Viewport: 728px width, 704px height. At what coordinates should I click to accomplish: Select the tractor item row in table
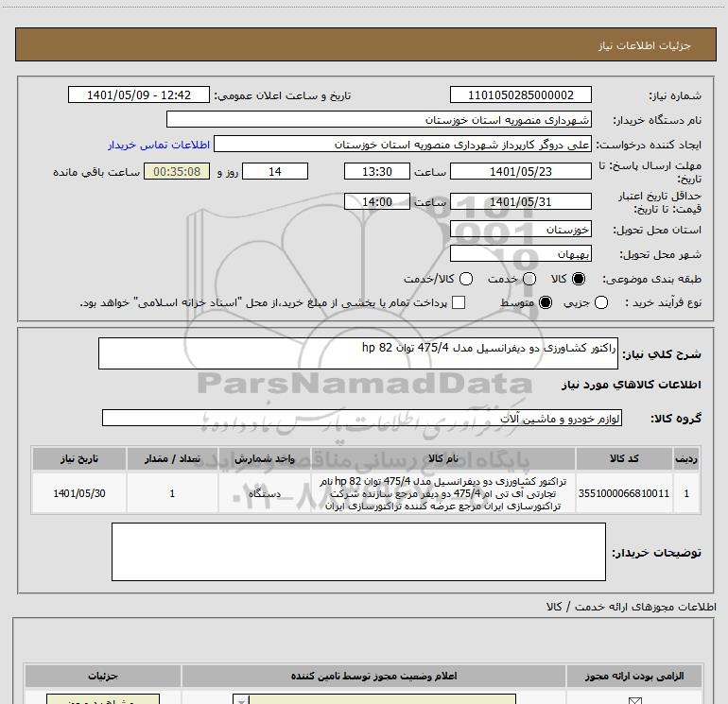[x=366, y=493]
